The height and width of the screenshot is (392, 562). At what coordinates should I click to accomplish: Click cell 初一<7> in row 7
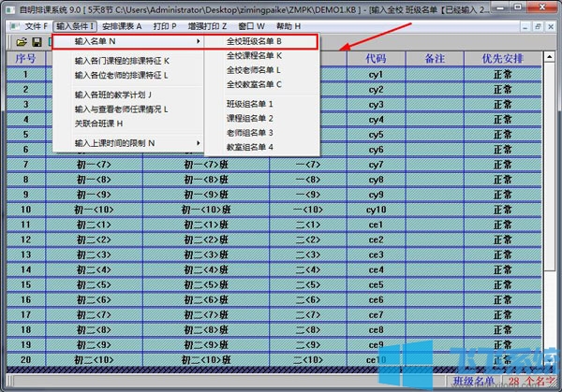click(x=94, y=165)
